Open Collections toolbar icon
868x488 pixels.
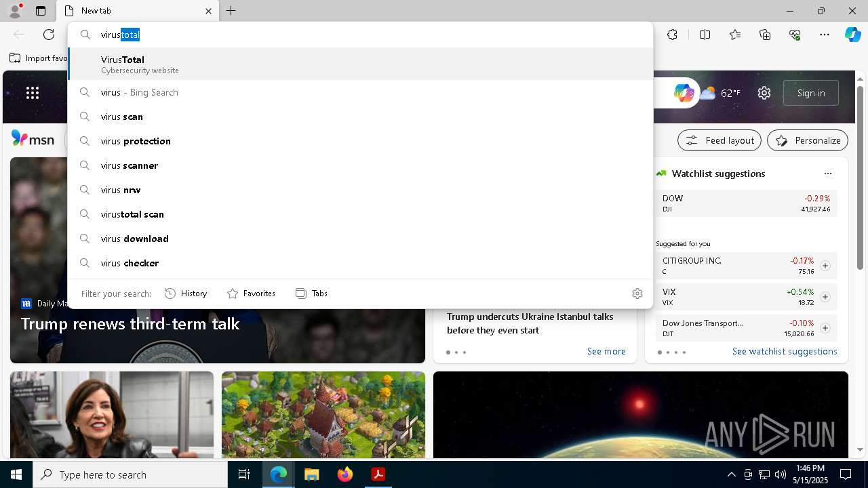tap(765, 35)
